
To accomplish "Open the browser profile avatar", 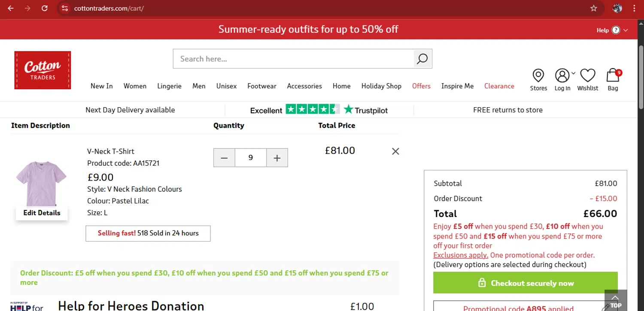I will pos(617,8).
